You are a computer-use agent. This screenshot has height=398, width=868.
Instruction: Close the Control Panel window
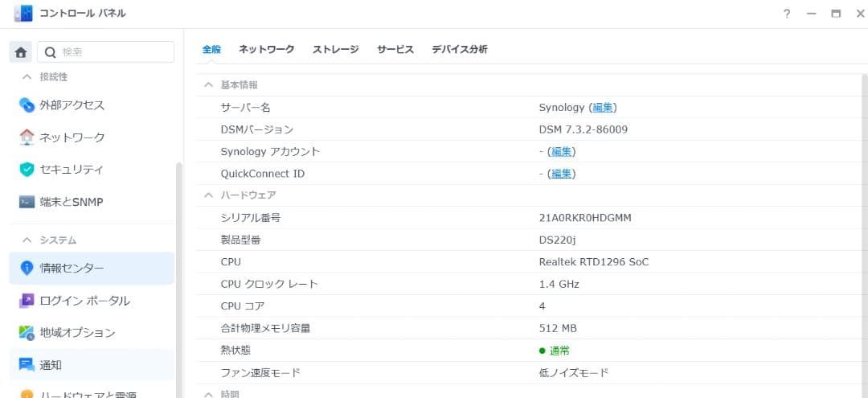click(860, 14)
